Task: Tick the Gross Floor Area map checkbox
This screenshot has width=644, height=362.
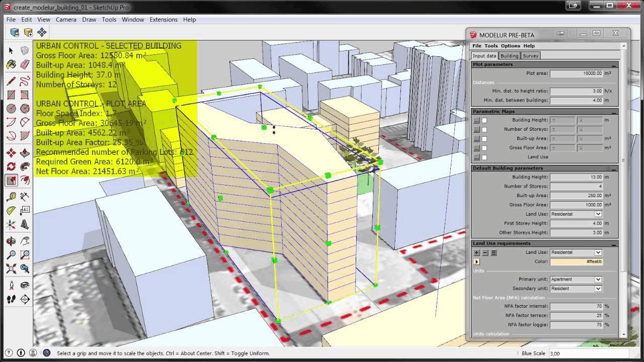Action: (485, 148)
